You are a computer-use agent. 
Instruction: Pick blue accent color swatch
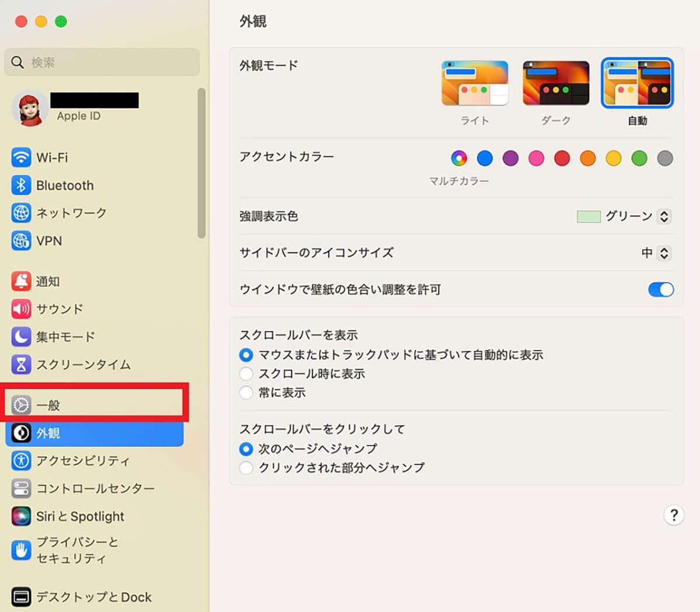(485, 158)
